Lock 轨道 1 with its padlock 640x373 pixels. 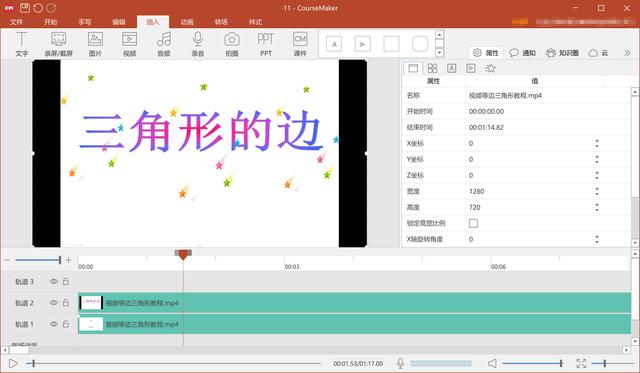click(x=66, y=324)
